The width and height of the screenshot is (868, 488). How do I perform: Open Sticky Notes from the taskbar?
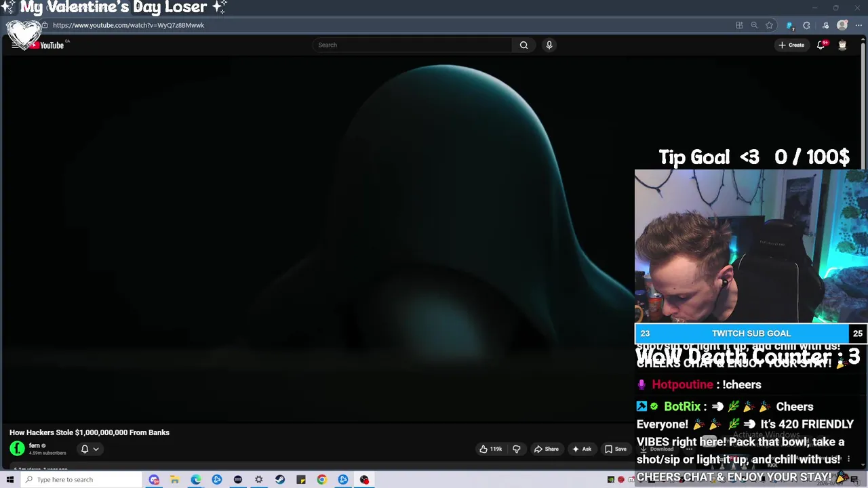click(300, 479)
